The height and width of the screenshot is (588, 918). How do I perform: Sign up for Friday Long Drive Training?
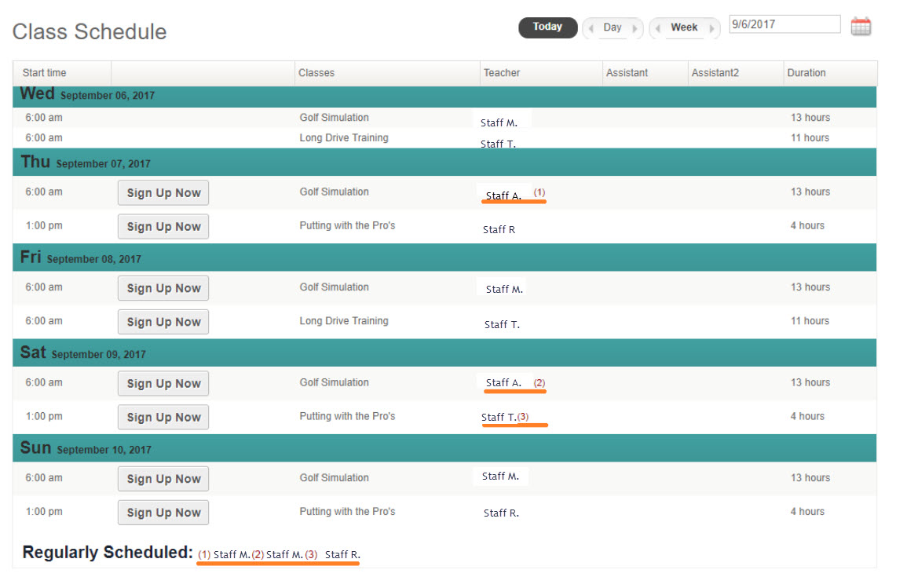point(163,321)
